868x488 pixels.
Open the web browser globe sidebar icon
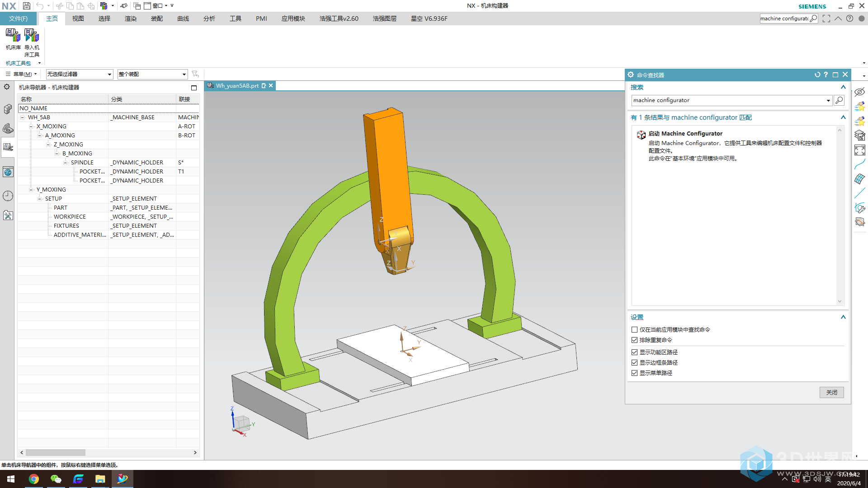click(x=8, y=172)
